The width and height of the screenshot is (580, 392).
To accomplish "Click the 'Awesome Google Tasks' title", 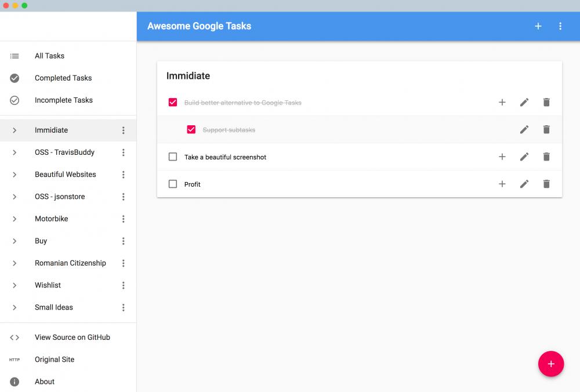I will 199,26.
